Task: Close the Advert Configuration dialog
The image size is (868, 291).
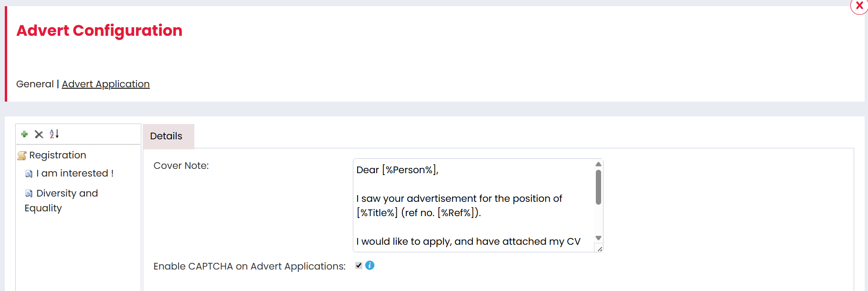Action: click(859, 6)
